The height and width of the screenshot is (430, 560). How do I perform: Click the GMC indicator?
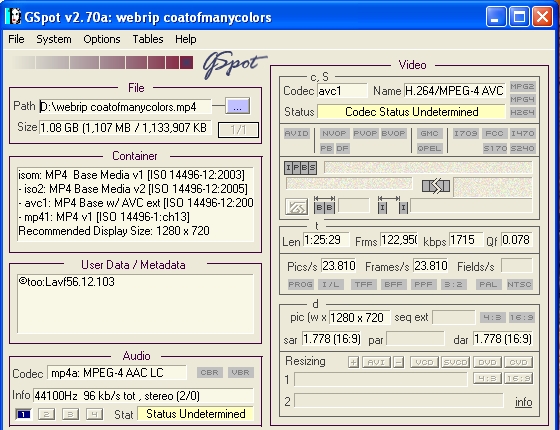click(x=429, y=134)
